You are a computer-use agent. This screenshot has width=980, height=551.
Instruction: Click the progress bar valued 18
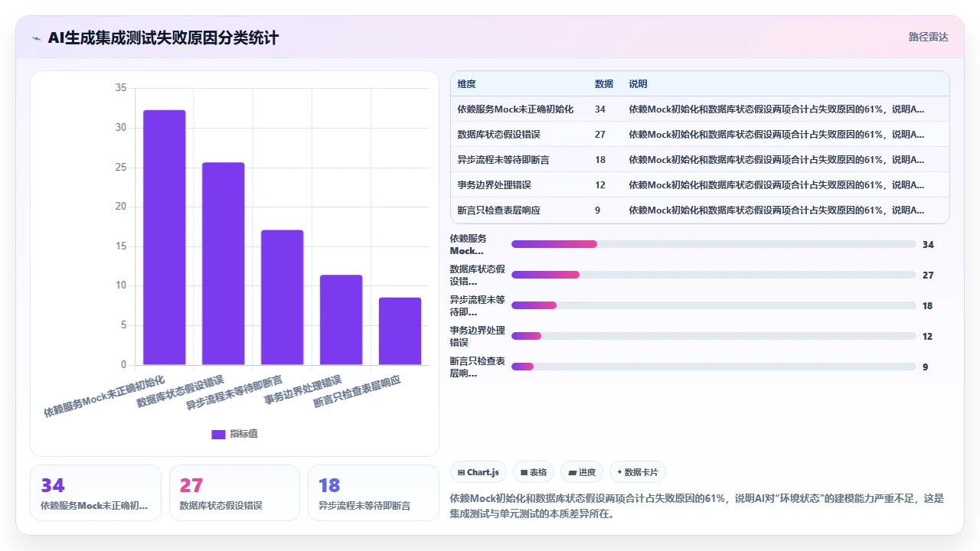pos(714,305)
